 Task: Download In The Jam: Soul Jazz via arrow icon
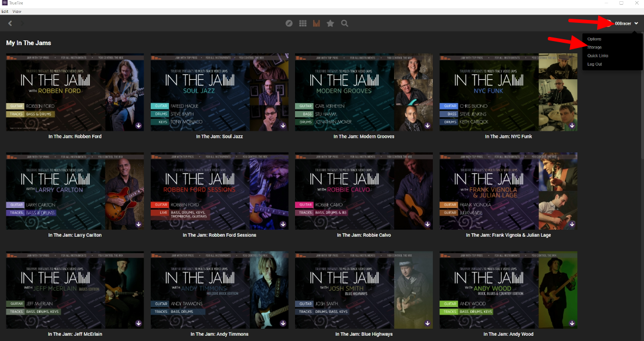click(283, 125)
